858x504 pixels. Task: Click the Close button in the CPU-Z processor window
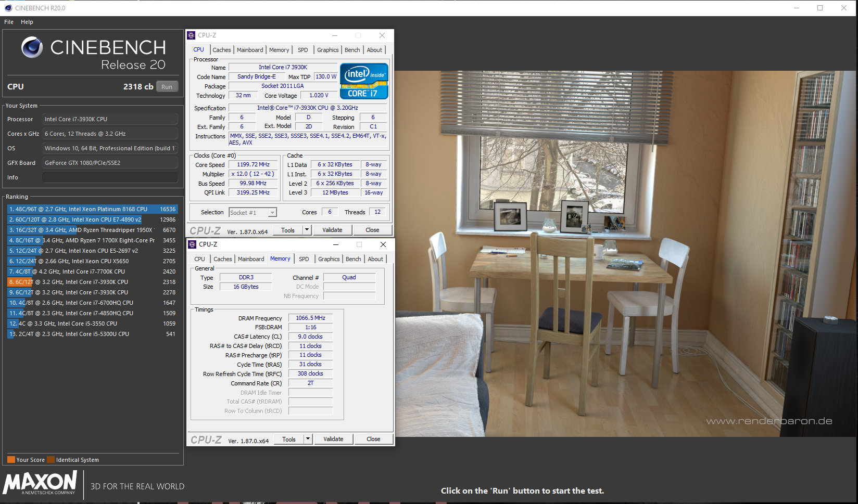372,230
